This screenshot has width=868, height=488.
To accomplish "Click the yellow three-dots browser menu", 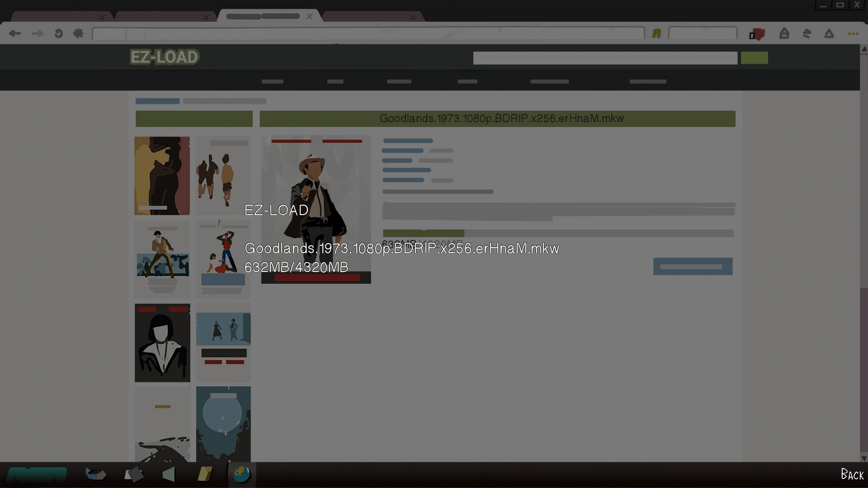I will (x=853, y=33).
